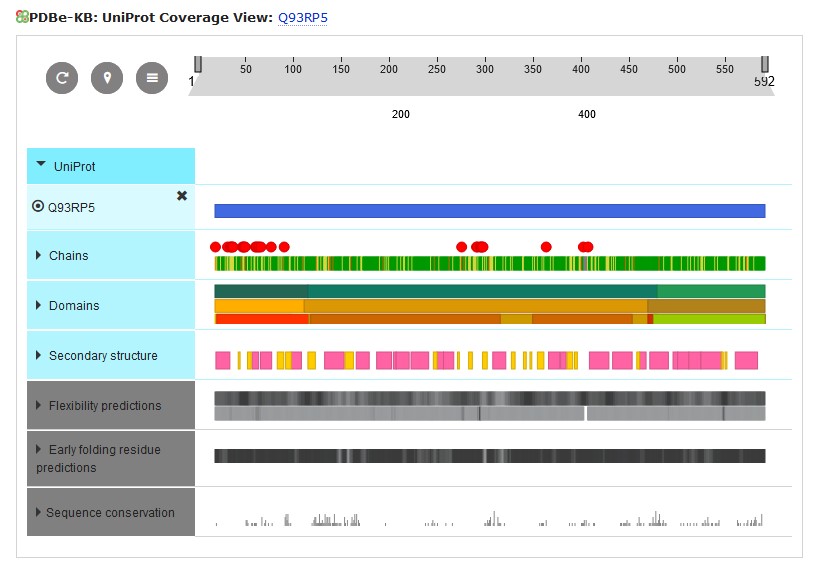Click the right handle at position 592
Viewport: 818px width, 576px height.
point(765,64)
